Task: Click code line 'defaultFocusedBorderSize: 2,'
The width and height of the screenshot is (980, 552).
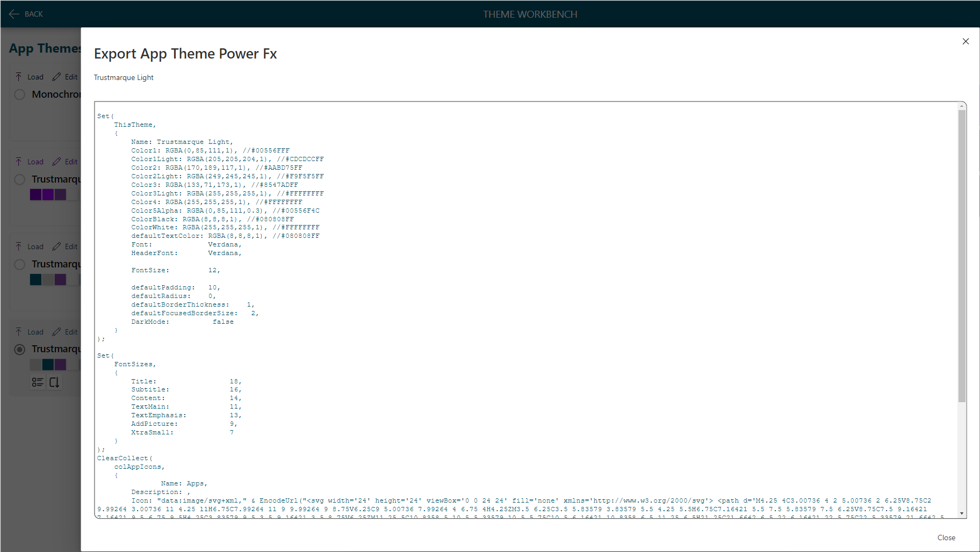Action: point(195,313)
